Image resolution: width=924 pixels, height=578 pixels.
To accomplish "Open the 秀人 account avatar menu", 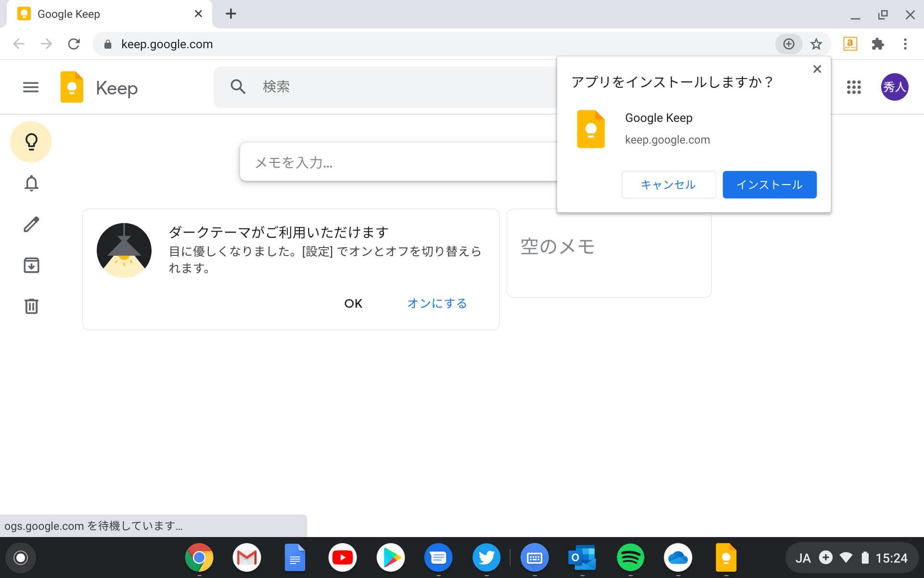I will tap(894, 87).
